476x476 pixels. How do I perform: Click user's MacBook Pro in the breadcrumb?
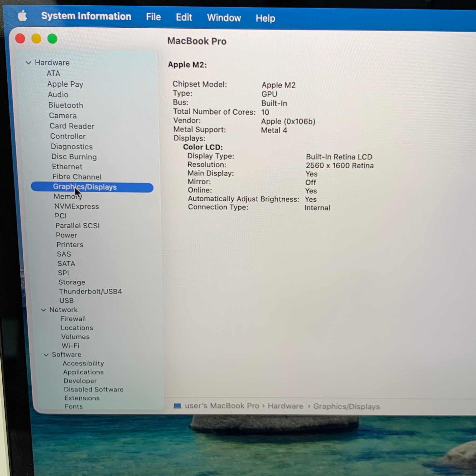coord(222,406)
